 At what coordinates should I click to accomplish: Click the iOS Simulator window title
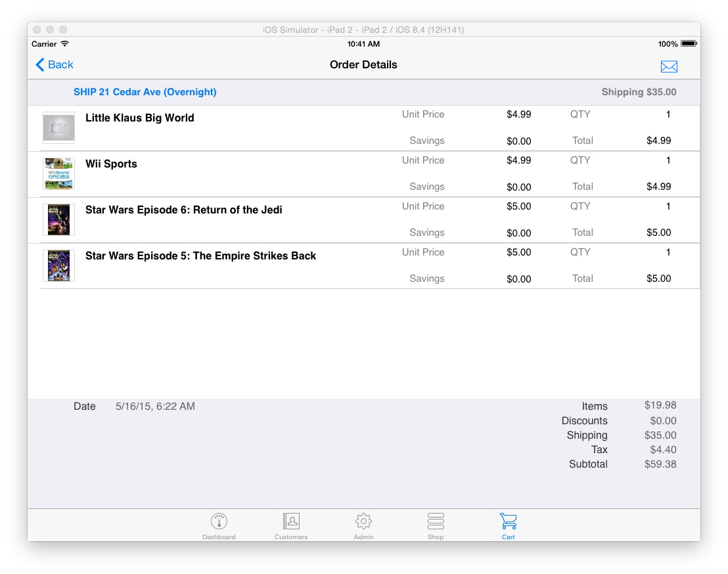coord(363,30)
